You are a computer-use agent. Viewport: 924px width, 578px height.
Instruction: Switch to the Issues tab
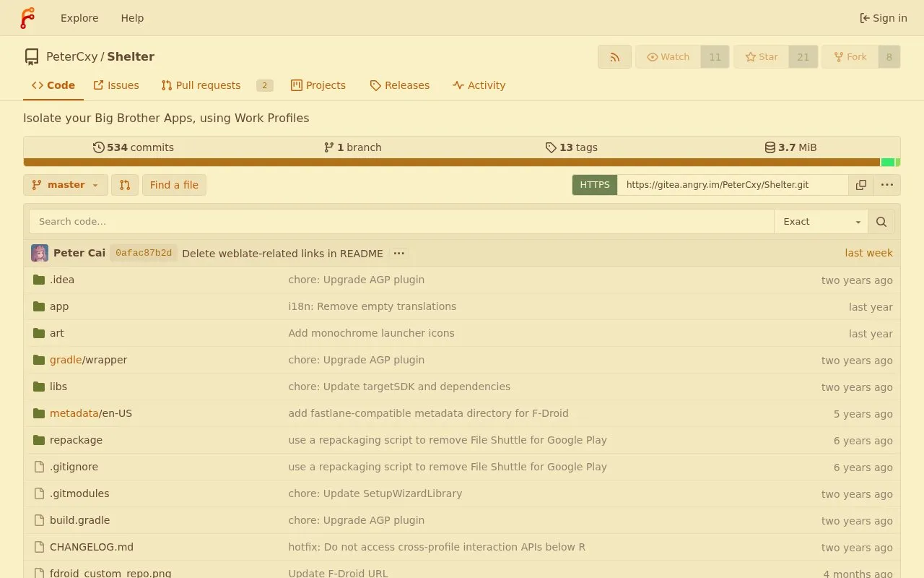pos(116,85)
